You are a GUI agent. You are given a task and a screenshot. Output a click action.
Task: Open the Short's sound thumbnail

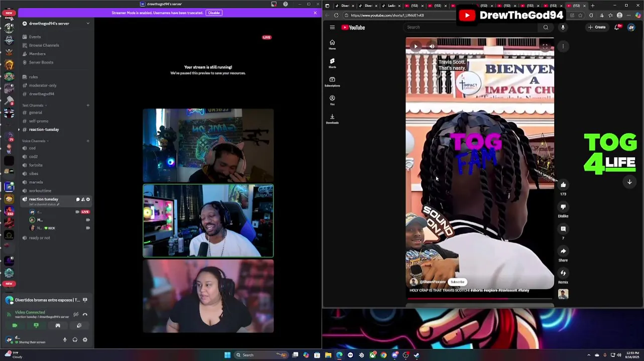tap(563, 294)
